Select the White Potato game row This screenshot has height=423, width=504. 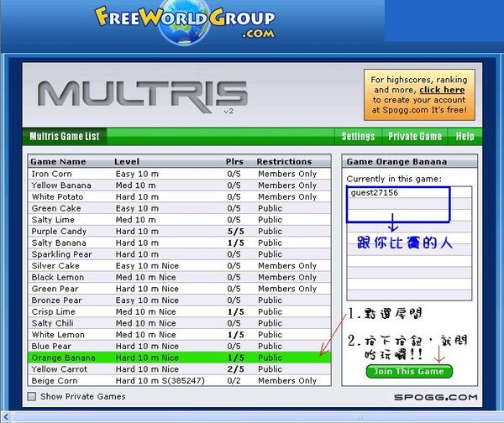pos(180,197)
